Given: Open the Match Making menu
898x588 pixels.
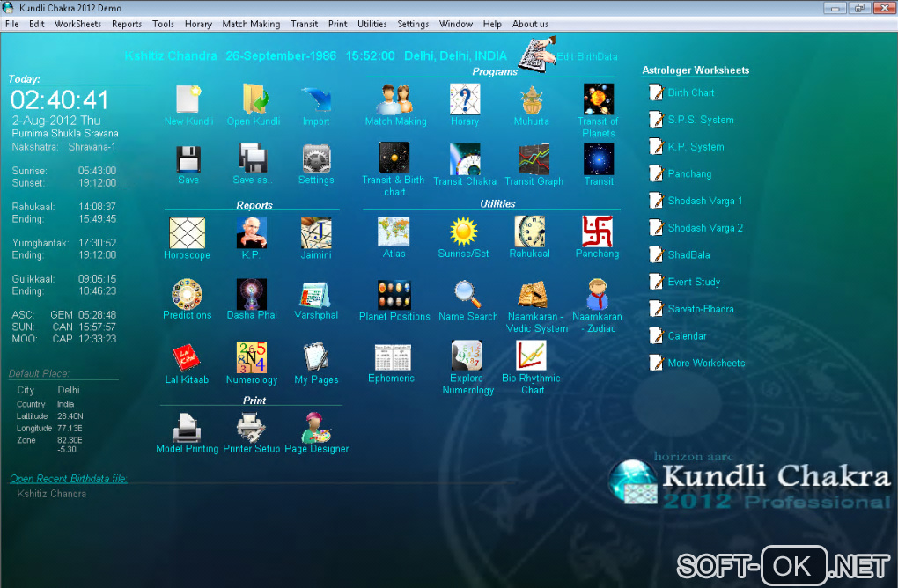Looking at the screenshot, I should click(x=251, y=24).
